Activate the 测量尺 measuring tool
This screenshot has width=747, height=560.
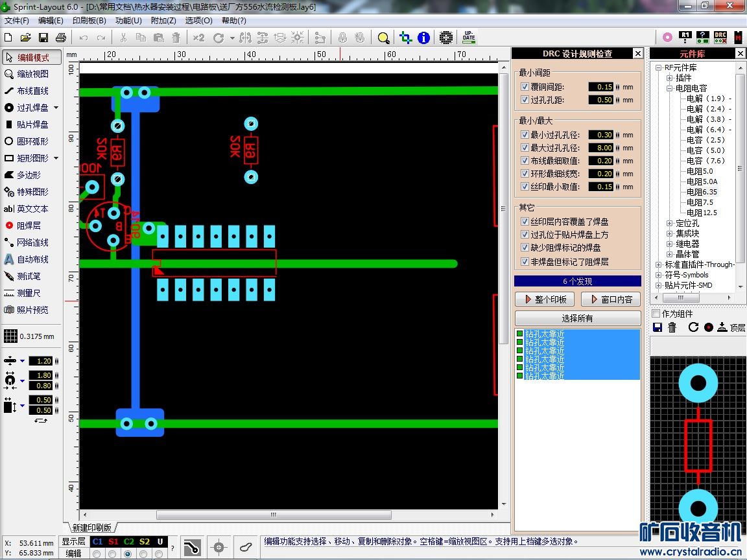pos(28,293)
